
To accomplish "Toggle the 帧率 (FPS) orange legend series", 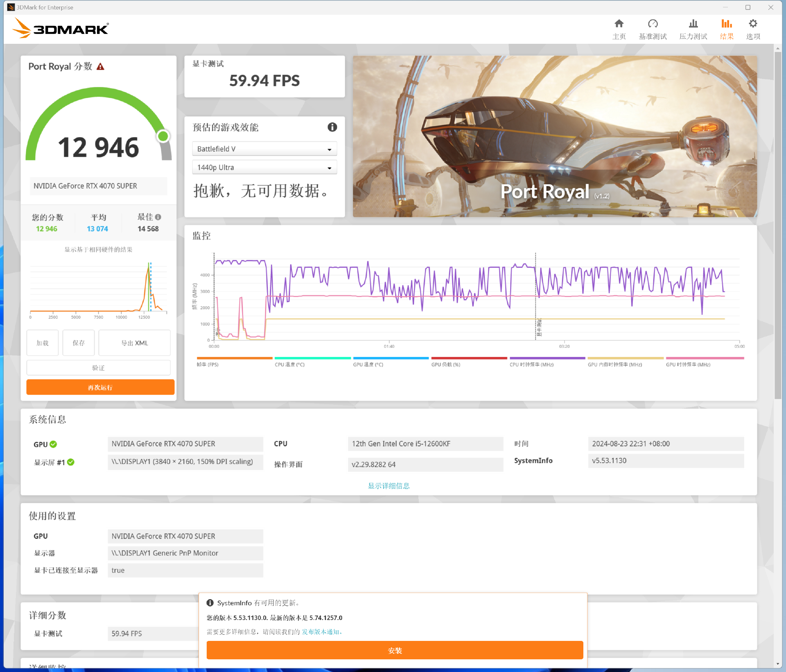I will tap(235, 362).
